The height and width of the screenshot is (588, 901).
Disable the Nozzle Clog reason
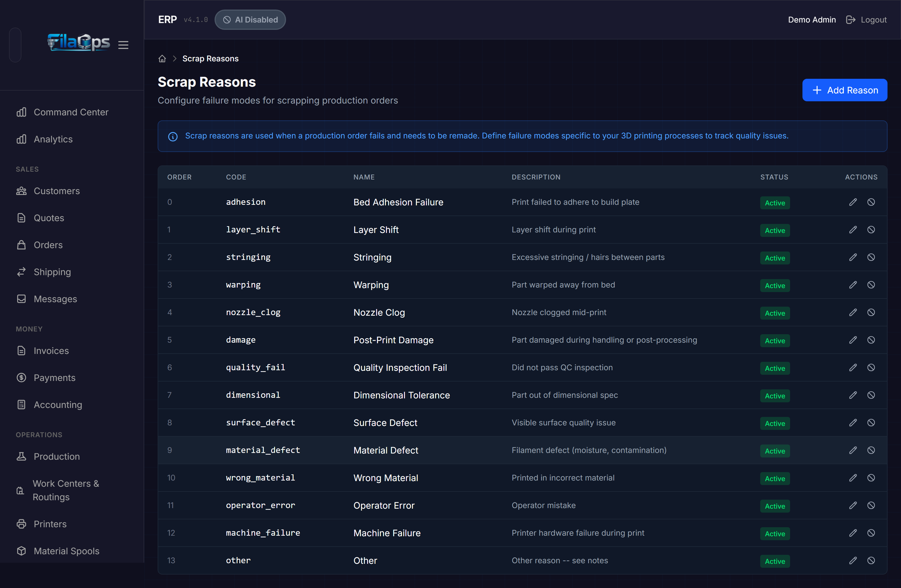pyautogui.click(x=871, y=312)
